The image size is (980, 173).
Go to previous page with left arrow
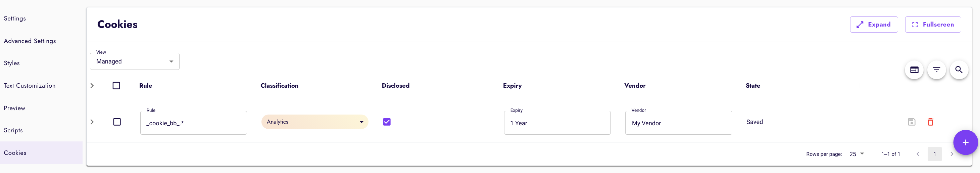(x=918, y=154)
